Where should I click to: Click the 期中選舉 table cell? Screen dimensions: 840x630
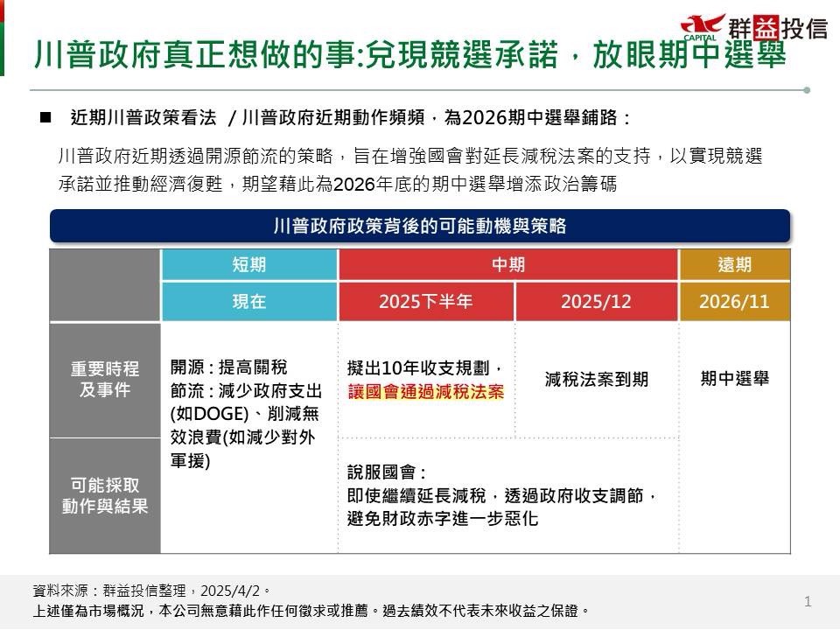(734, 380)
